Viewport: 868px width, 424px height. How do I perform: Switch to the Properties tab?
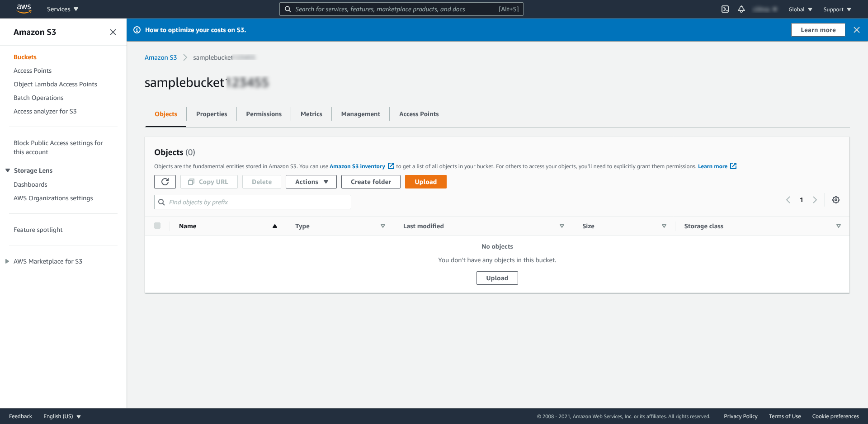pos(212,114)
